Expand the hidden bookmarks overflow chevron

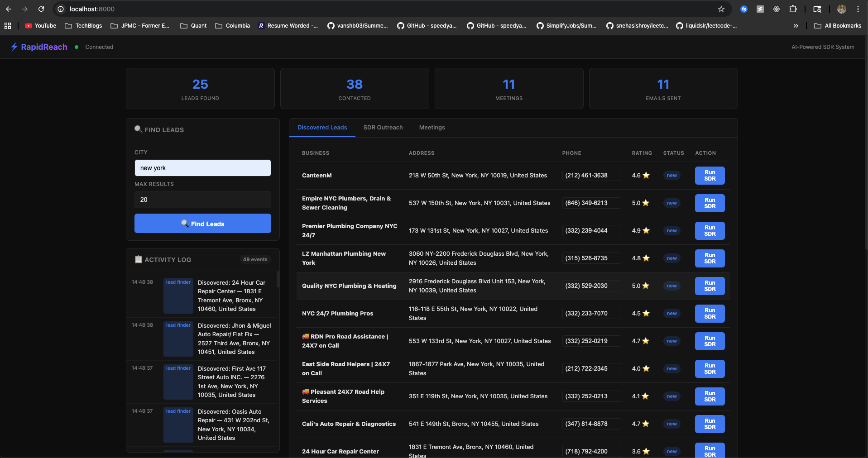coord(796,26)
